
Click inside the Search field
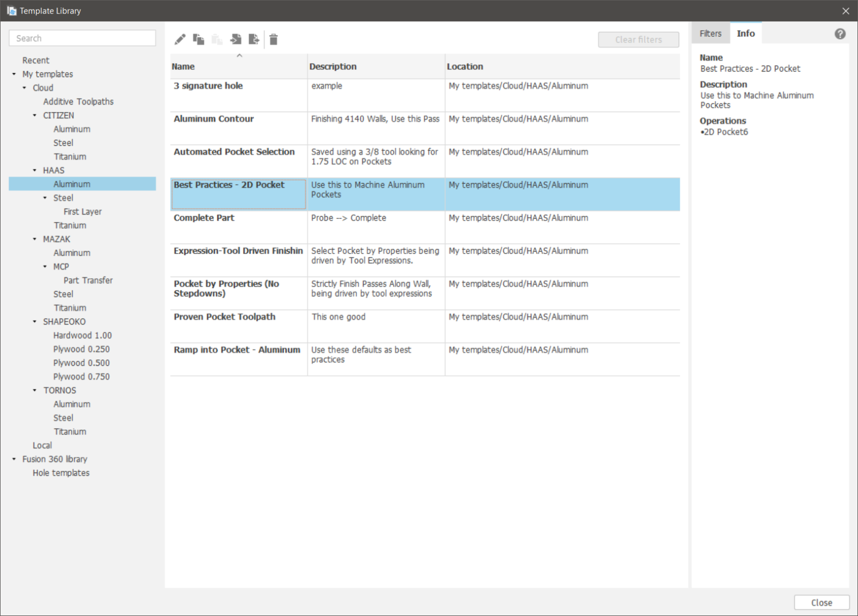(x=82, y=37)
